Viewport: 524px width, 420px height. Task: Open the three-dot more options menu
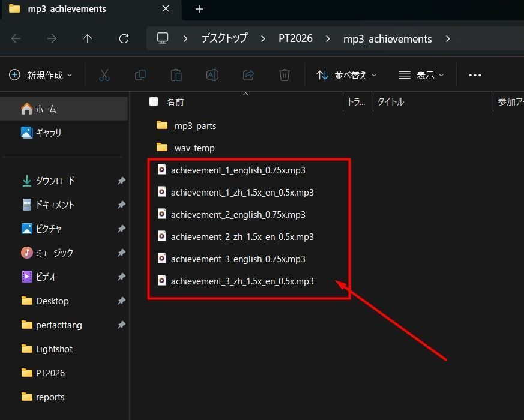475,75
